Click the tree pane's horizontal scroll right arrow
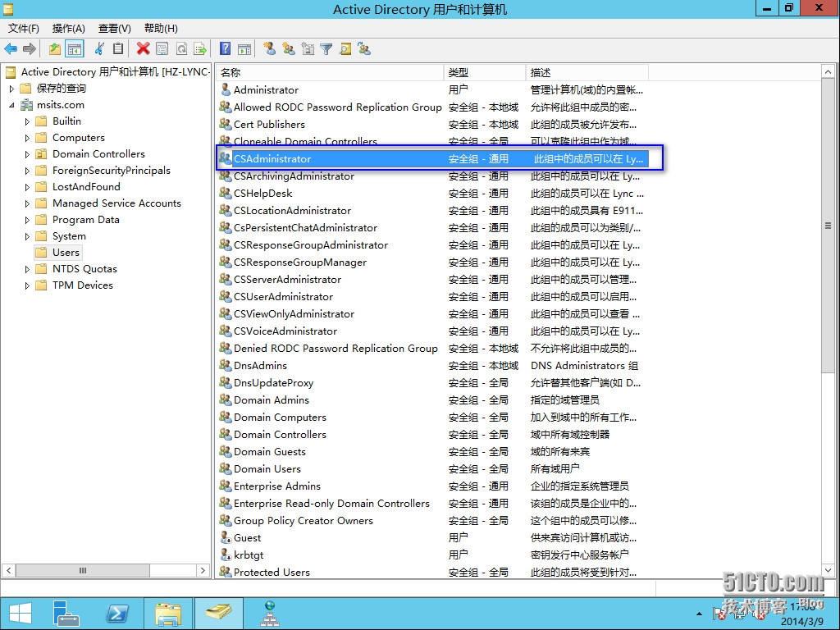Image resolution: width=840 pixels, height=630 pixels. (203, 571)
